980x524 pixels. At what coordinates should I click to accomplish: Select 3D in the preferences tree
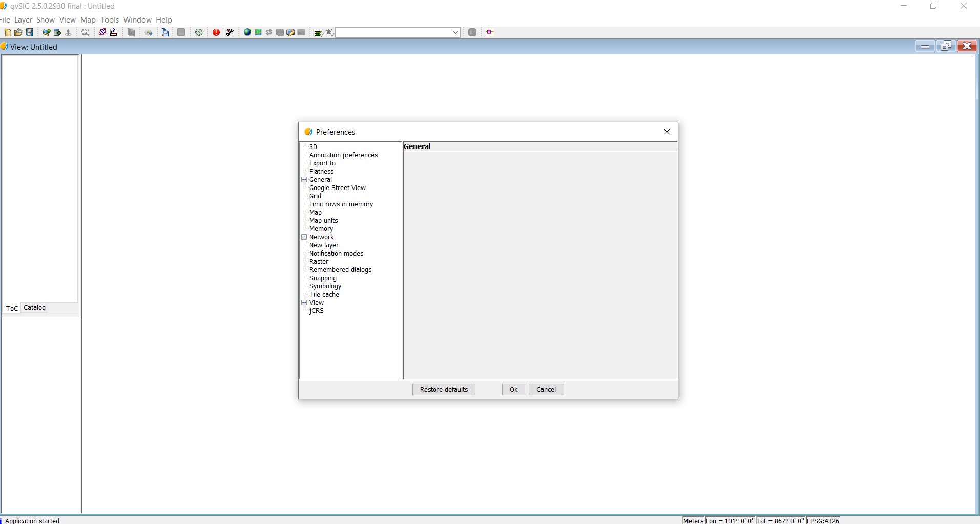(313, 147)
